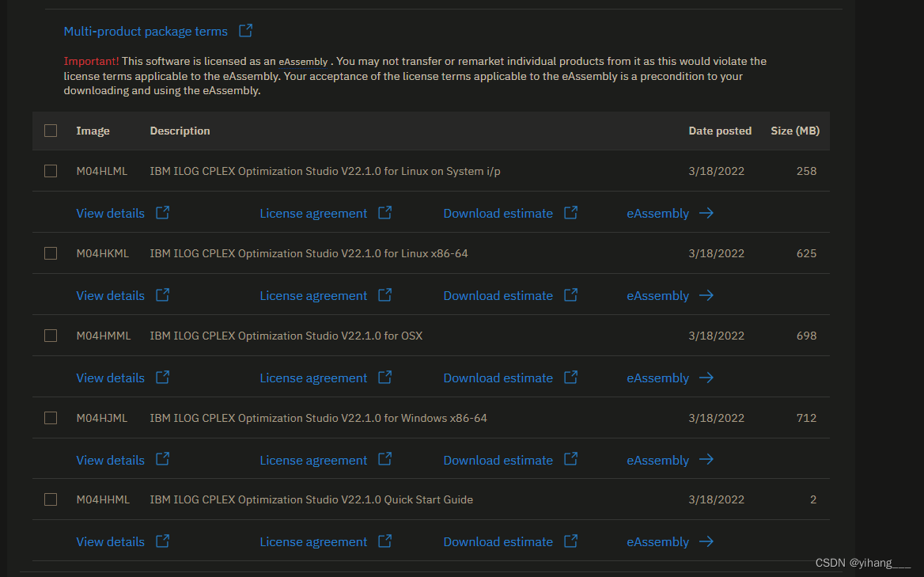The width and height of the screenshot is (924, 577).
Task: Click external-link icon next to M04HMML View details
Action: click(x=163, y=378)
